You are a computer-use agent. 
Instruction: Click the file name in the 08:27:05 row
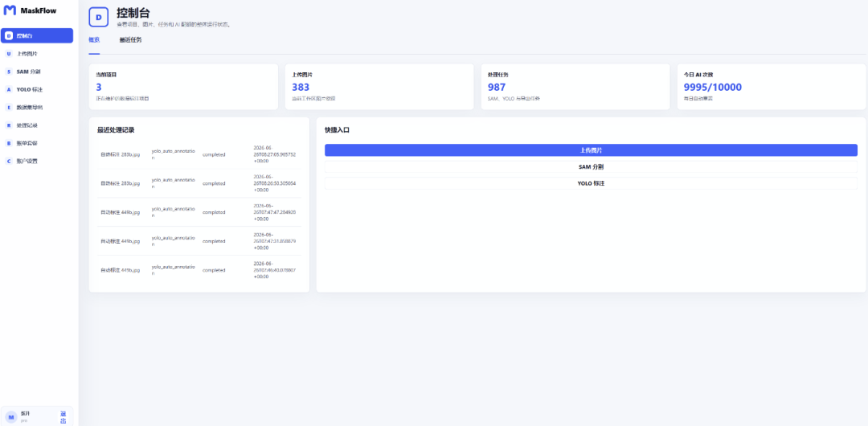click(x=120, y=154)
